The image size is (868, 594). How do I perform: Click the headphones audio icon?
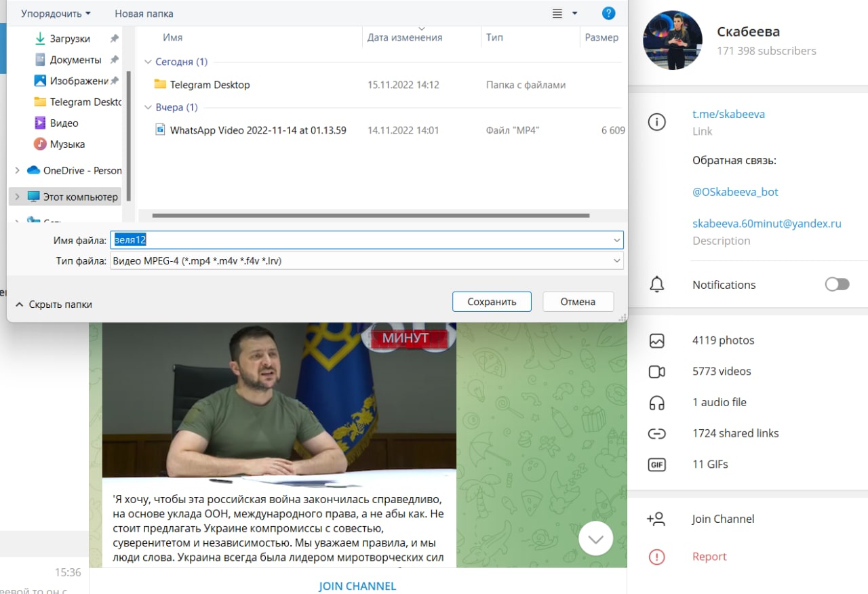tap(656, 403)
